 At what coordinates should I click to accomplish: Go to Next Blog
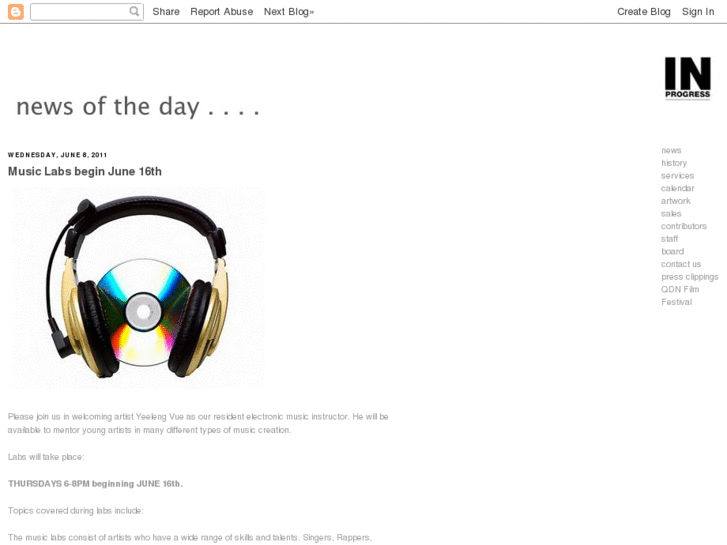288,12
